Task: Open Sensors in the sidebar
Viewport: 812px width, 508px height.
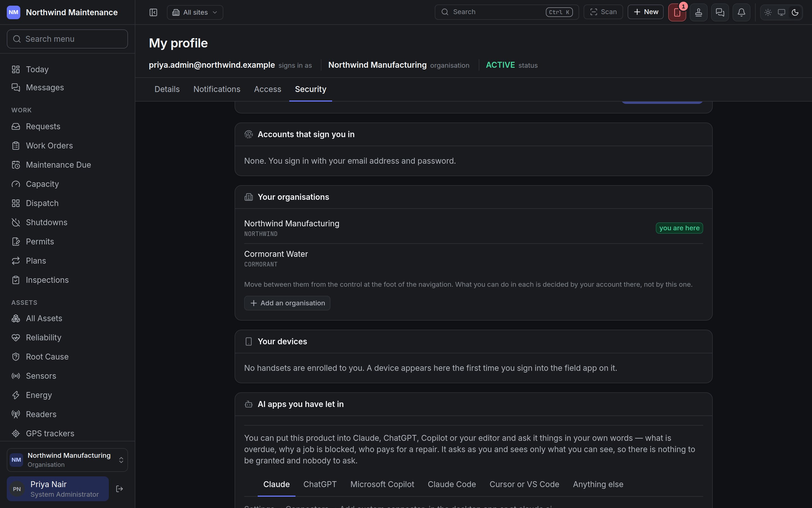Action: (67, 376)
